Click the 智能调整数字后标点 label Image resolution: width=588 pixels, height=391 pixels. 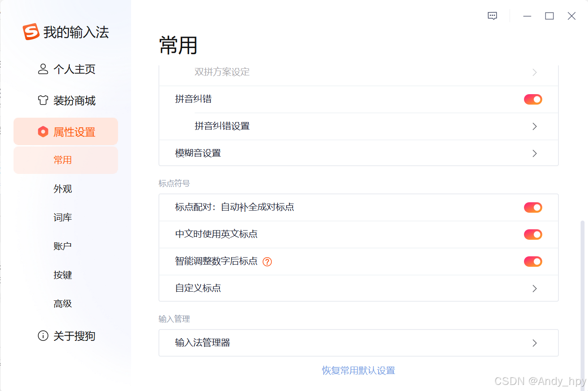tap(216, 261)
